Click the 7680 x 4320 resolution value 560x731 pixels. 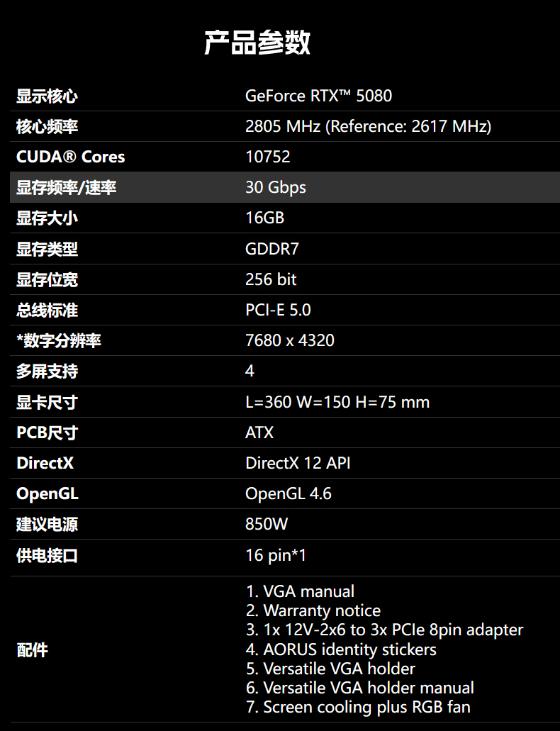click(289, 341)
